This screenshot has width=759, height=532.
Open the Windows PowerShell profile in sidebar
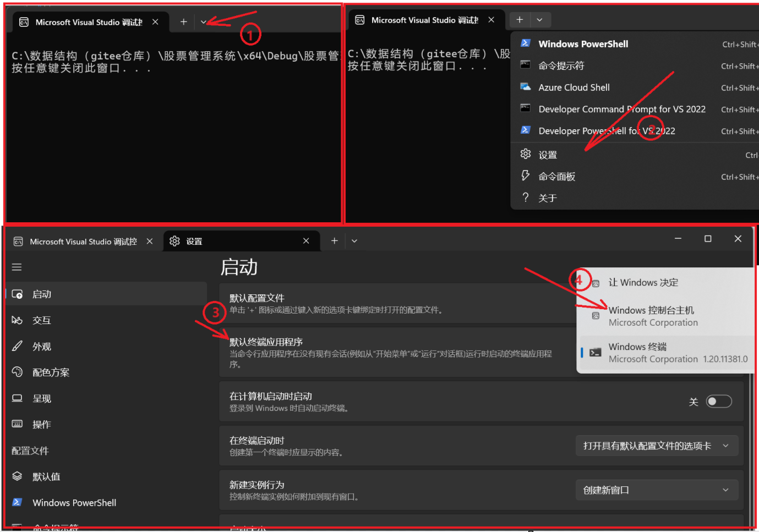point(106,503)
